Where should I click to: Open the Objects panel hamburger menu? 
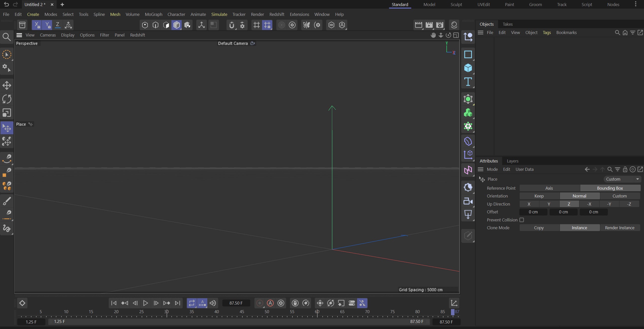point(480,32)
